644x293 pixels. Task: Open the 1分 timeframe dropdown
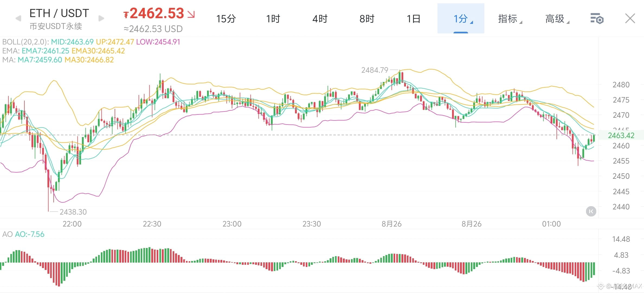tap(461, 18)
